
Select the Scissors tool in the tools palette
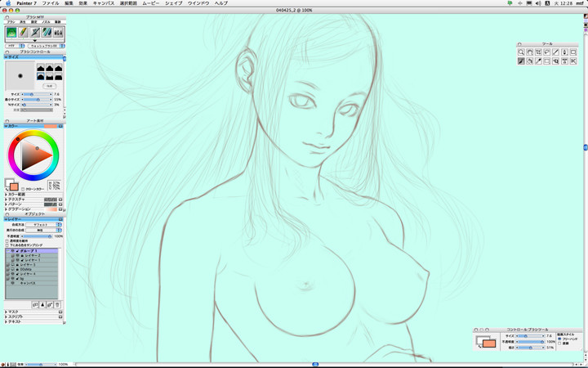(x=574, y=61)
